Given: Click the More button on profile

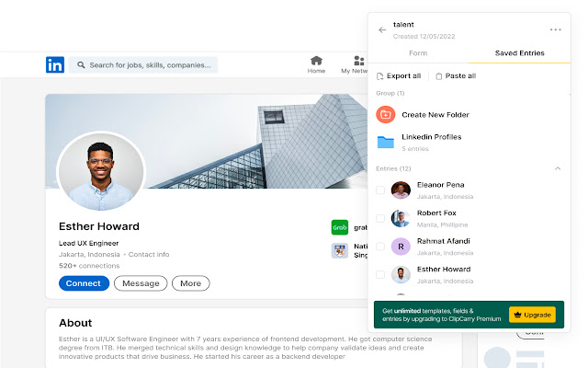Looking at the screenshot, I should (190, 283).
